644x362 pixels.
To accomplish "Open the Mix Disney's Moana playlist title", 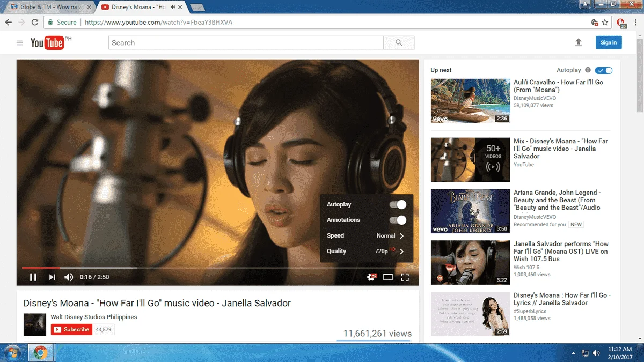I will [x=561, y=149].
